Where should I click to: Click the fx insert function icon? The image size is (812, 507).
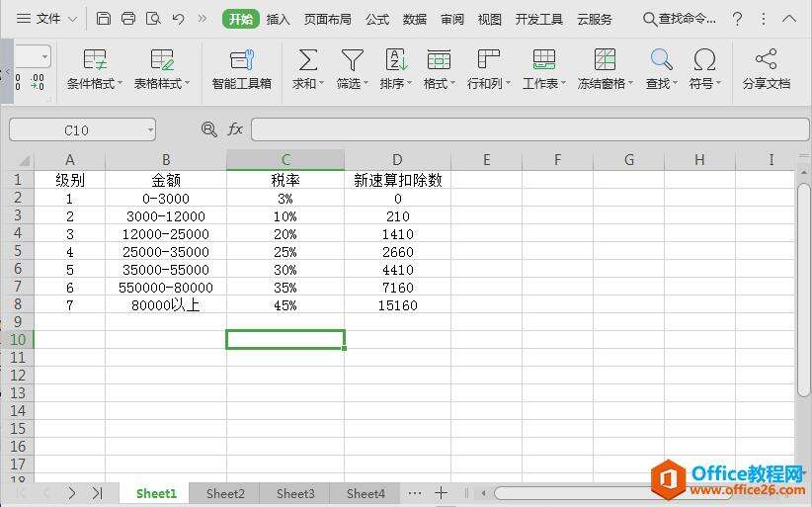(x=235, y=129)
